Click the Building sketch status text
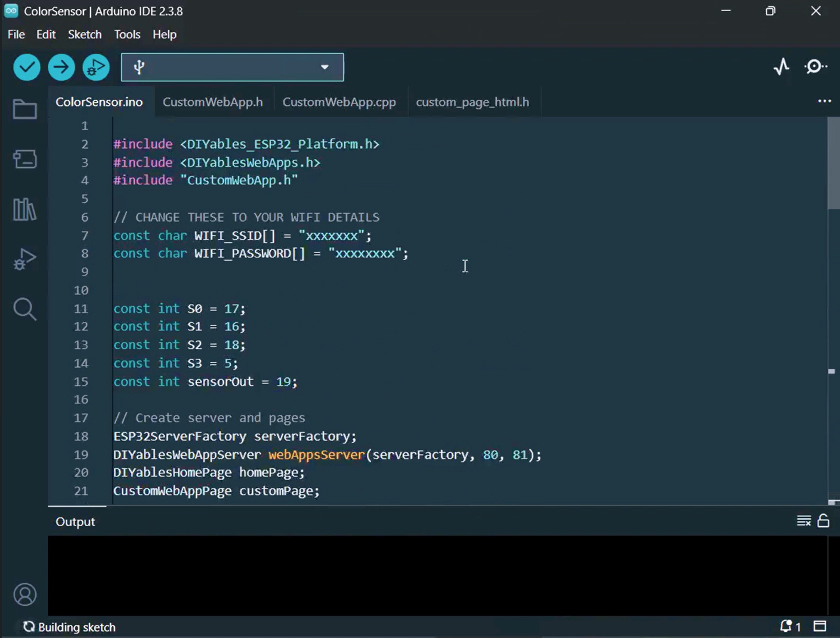 coord(77,627)
